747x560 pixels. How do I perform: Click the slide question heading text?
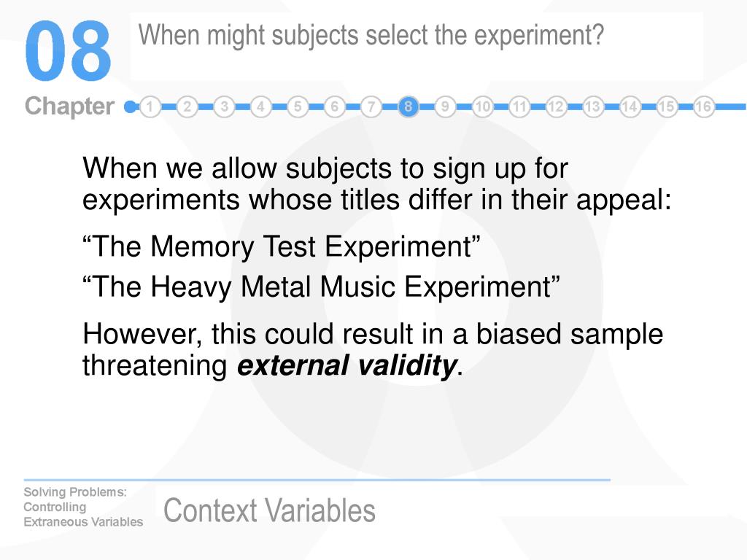click(371, 36)
